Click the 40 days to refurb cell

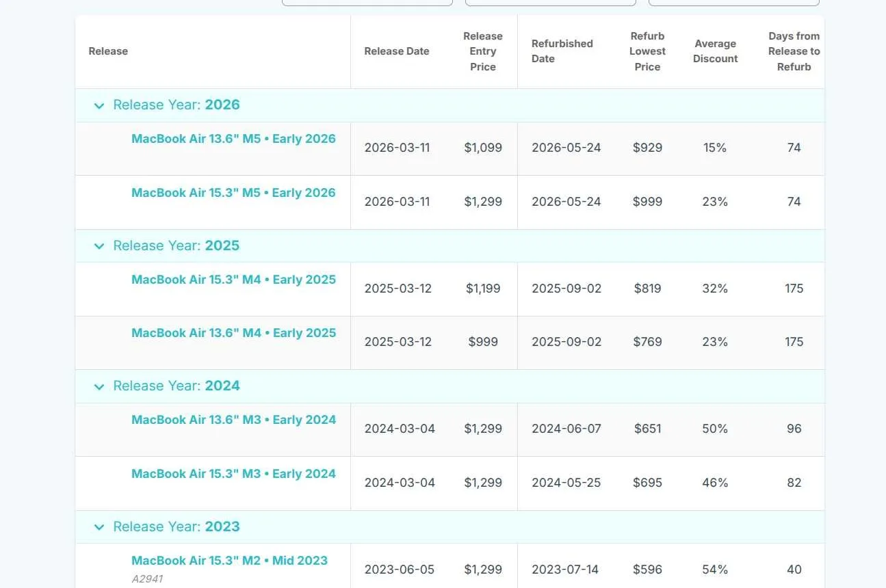794,570
